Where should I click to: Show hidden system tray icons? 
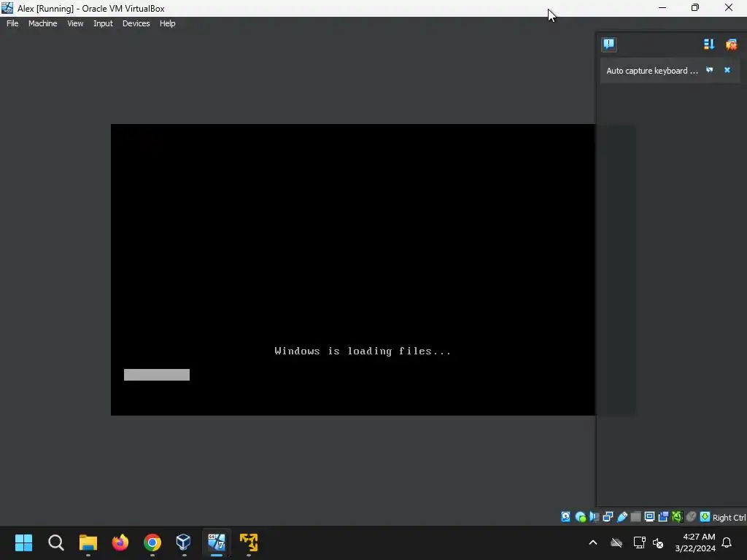tap(593, 542)
